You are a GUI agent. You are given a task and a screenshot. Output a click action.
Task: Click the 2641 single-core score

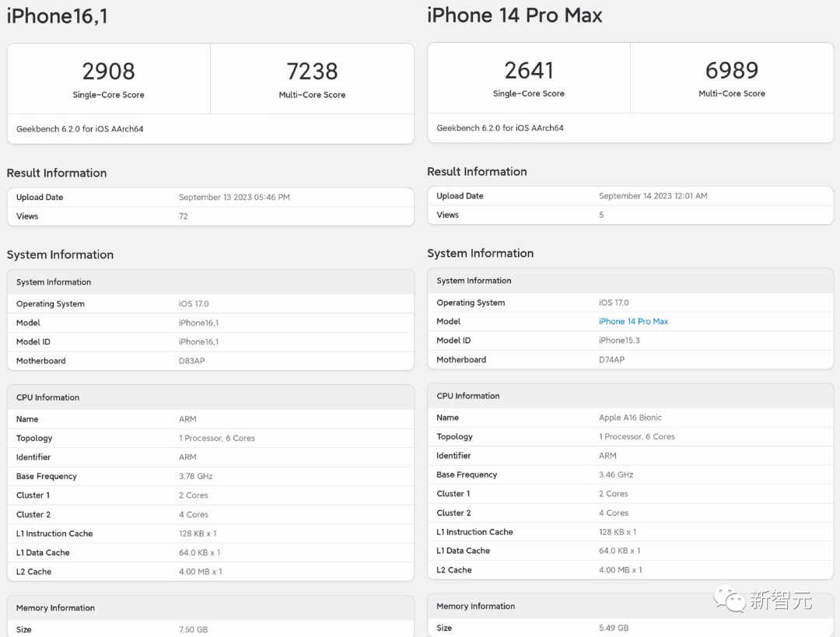[529, 71]
